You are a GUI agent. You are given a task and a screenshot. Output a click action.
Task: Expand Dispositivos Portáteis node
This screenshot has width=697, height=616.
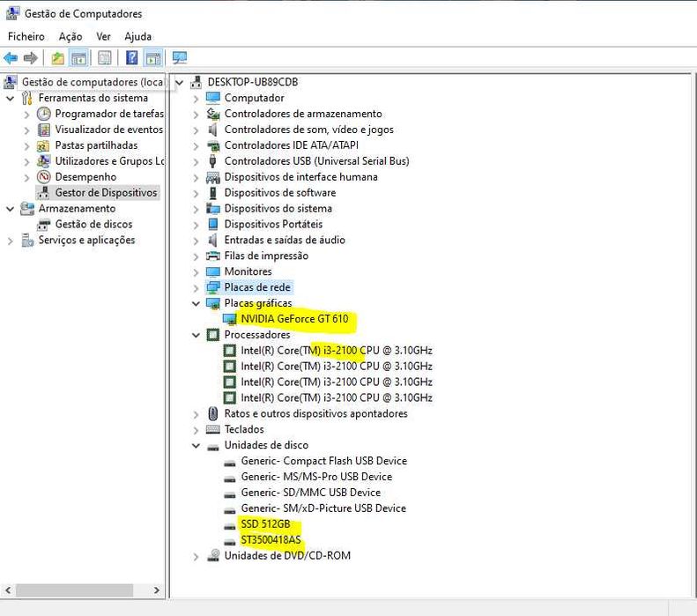click(x=196, y=225)
